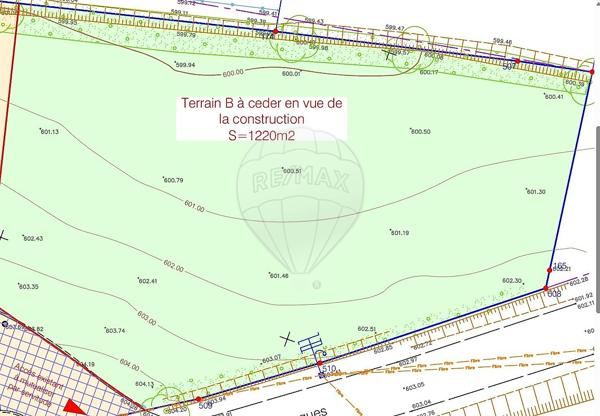Select the 601.30 elevation label

coord(536,192)
